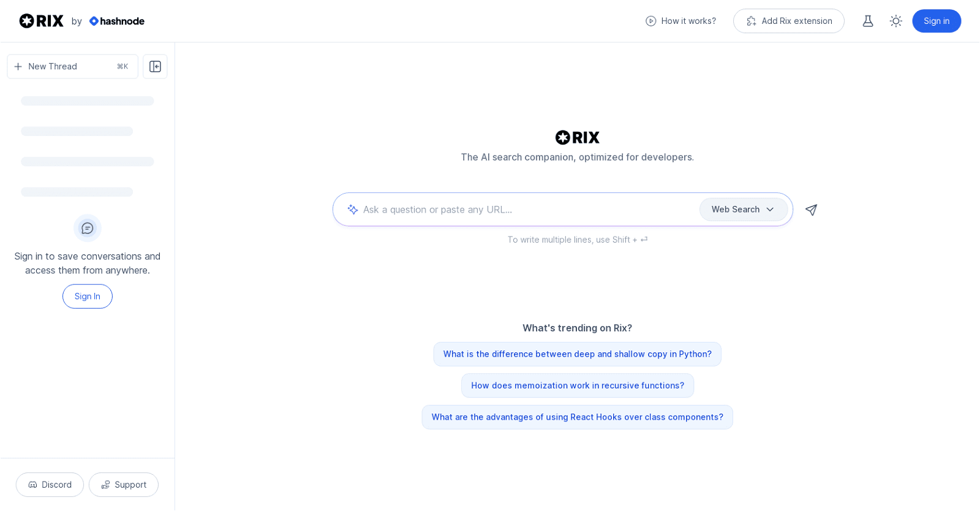Click the Rix logo in the header
Viewport: 980px width, 511px height.
pos(41,20)
